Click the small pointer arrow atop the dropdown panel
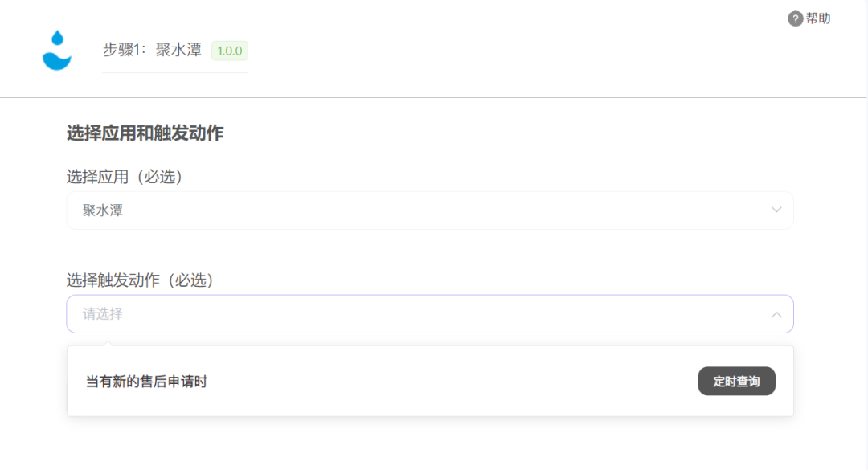 107,343
